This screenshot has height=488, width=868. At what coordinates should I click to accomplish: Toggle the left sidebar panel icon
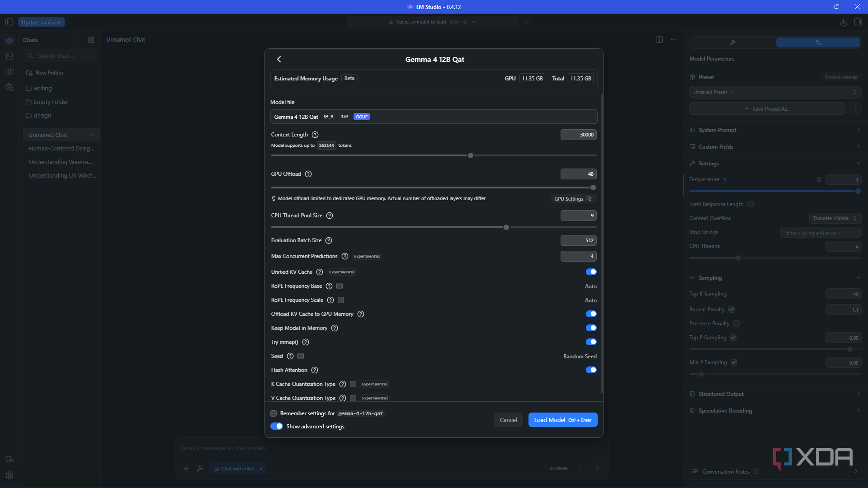coord(9,22)
